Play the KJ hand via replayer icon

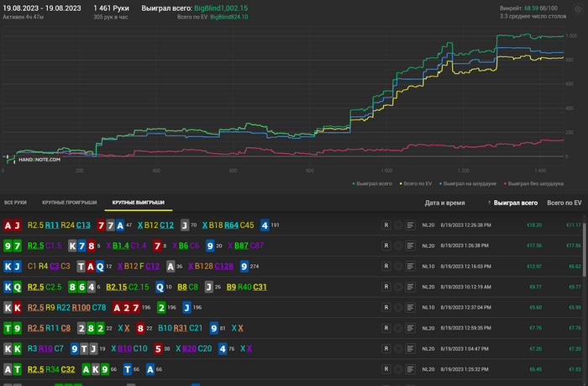(x=398, y=267)
